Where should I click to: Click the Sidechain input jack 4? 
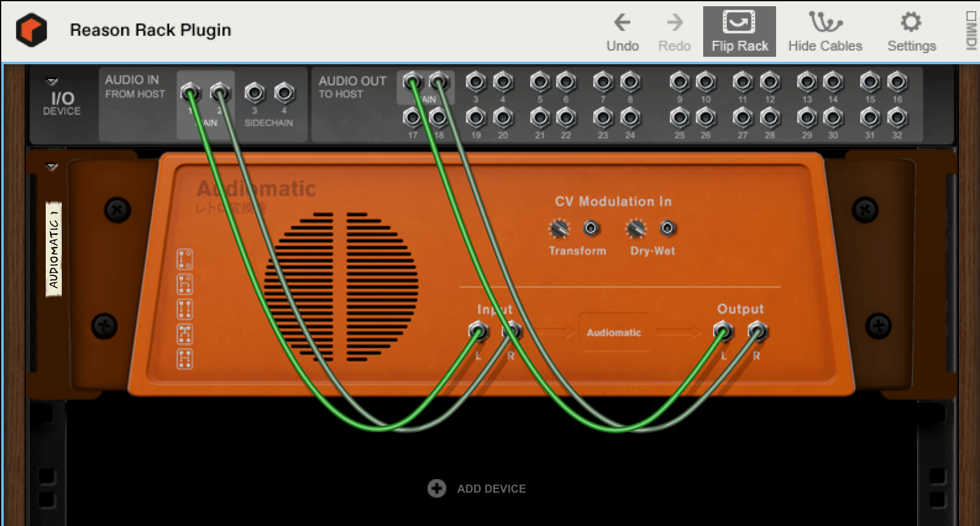pyautogui.click(x=284, y=93)
